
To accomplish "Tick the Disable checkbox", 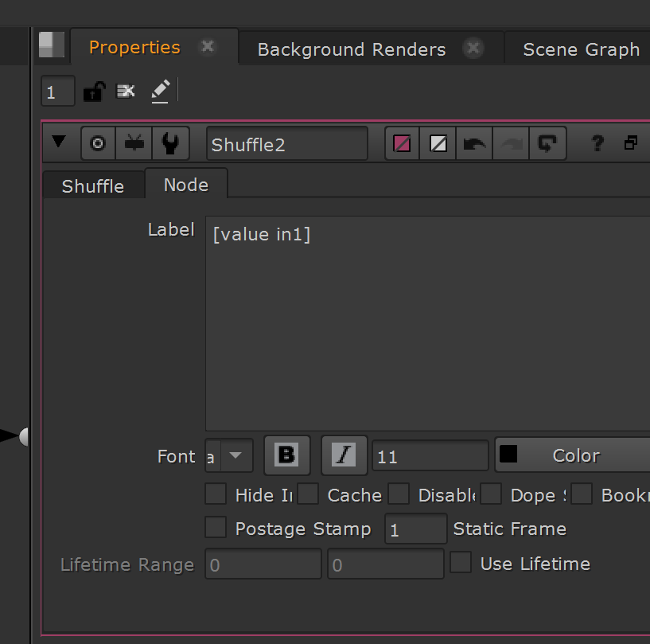I will click(x=399, y=494).
